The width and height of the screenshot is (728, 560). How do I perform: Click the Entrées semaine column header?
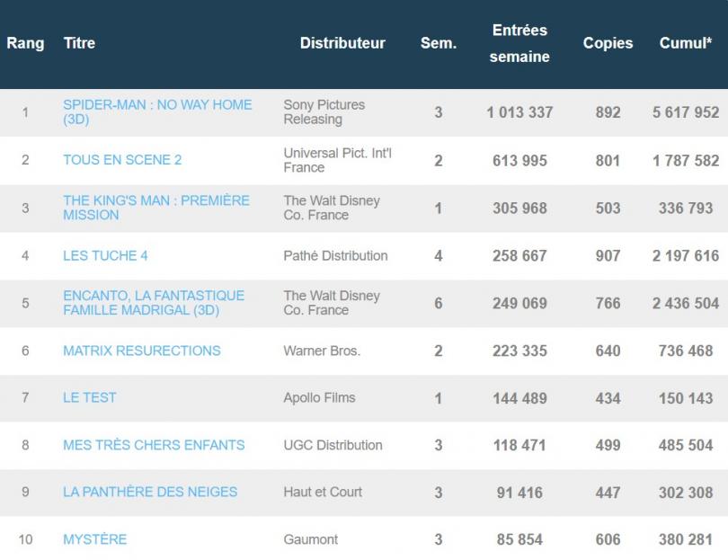coord(519,43)
